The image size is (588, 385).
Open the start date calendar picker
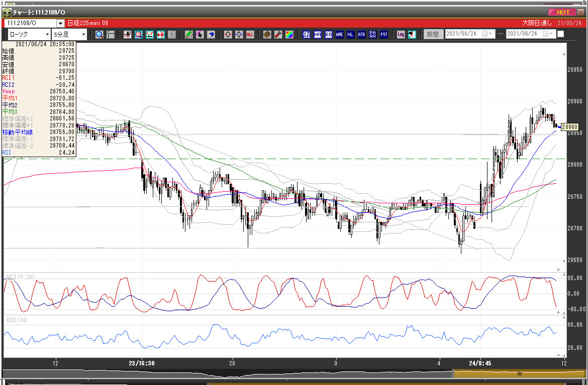click(485, 34)
